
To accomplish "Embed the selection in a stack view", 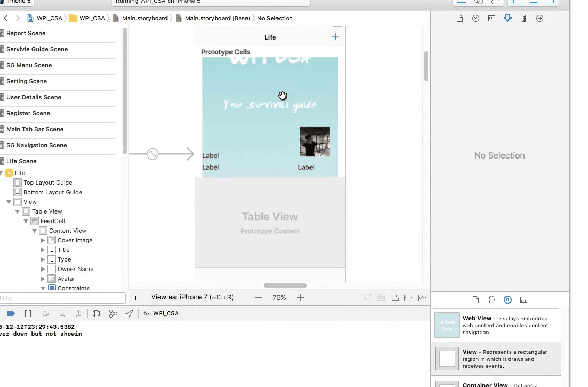I will [380, 298].
